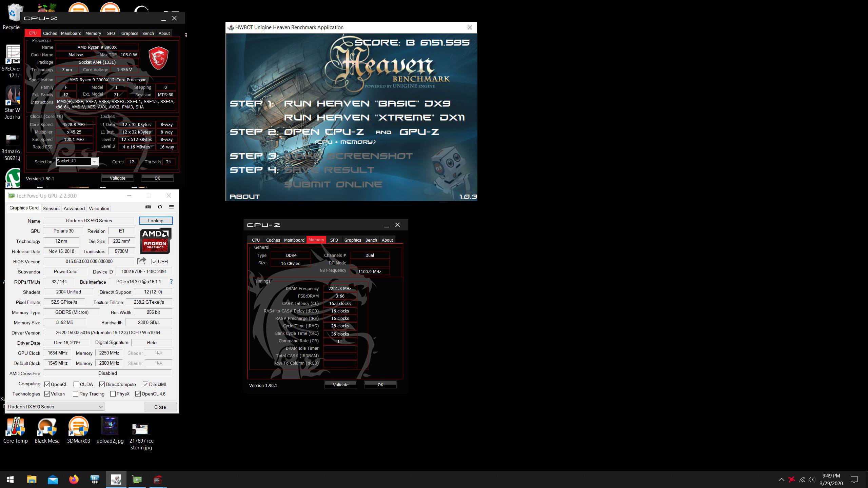Click the Bus Interface question mark help icon
868x488 pixels.
coord(171,282)
